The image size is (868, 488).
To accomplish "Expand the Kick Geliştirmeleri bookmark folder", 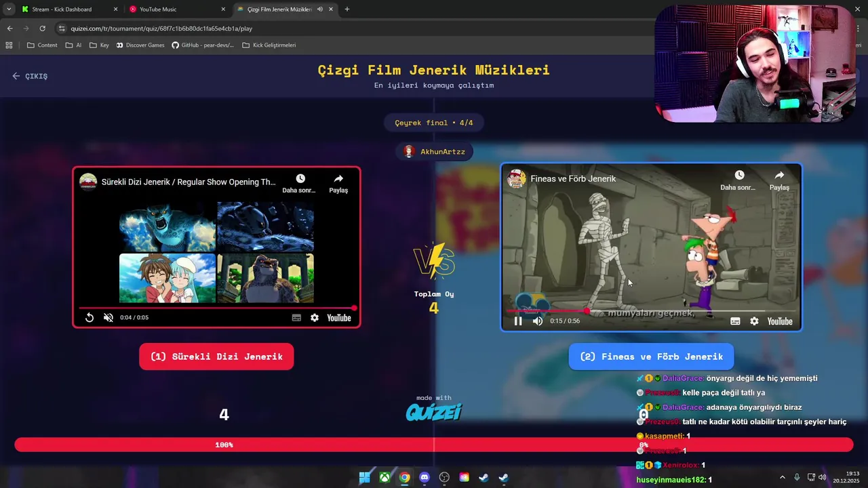I will coord(269,45).
